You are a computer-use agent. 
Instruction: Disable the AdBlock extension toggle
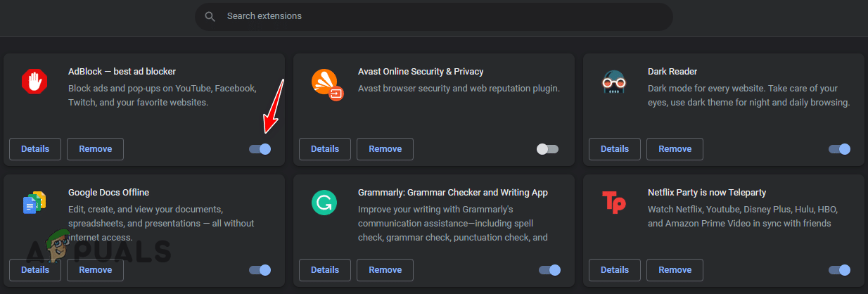pos(260,149)
